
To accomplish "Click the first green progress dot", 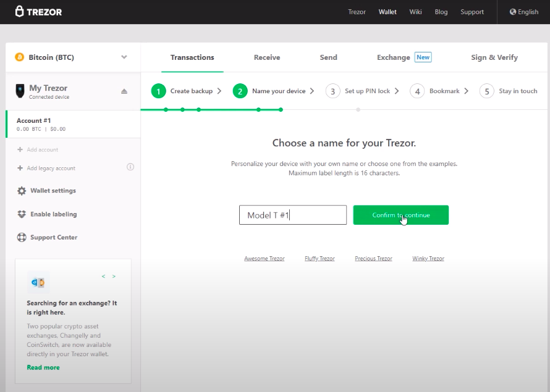I will (166, 110).
